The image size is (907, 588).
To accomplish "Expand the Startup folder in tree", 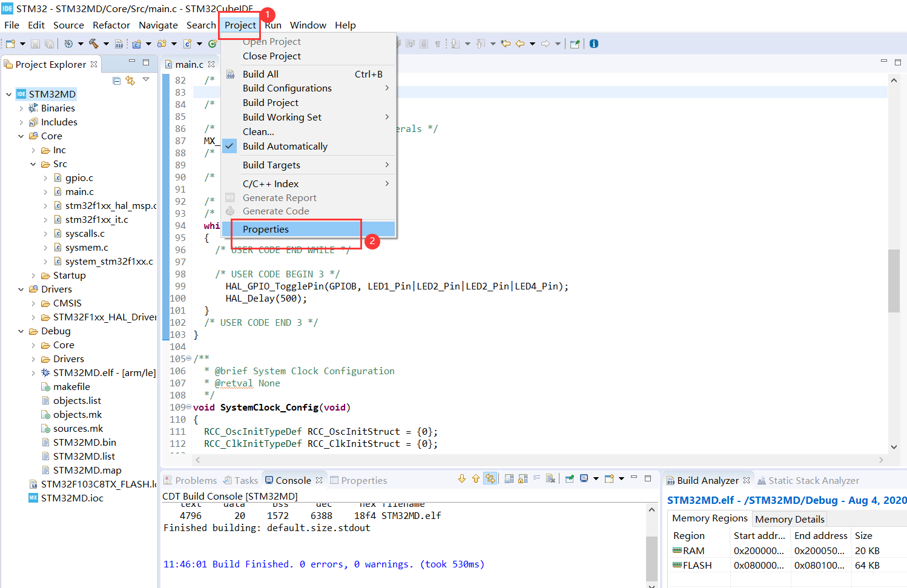I will coord(33,276).
